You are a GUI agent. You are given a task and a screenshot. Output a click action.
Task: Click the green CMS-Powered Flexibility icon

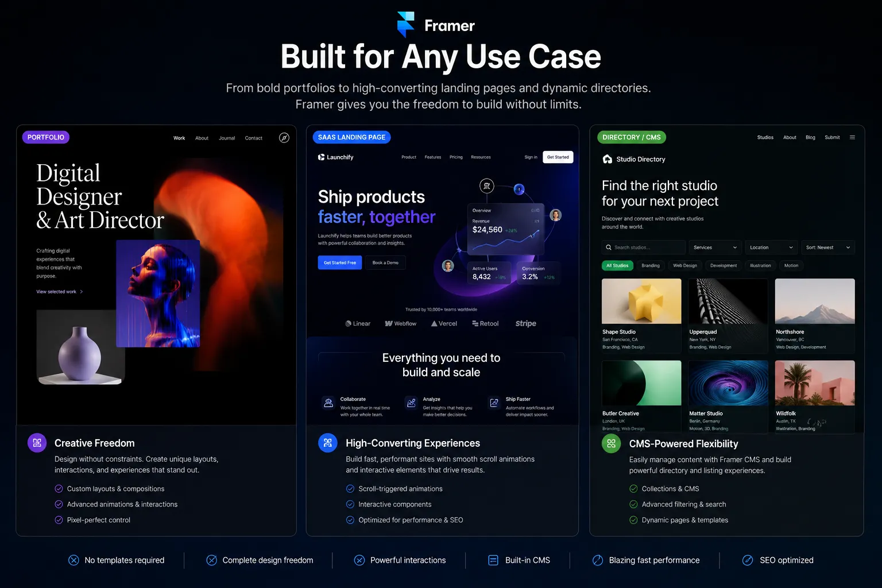point(611,443)
